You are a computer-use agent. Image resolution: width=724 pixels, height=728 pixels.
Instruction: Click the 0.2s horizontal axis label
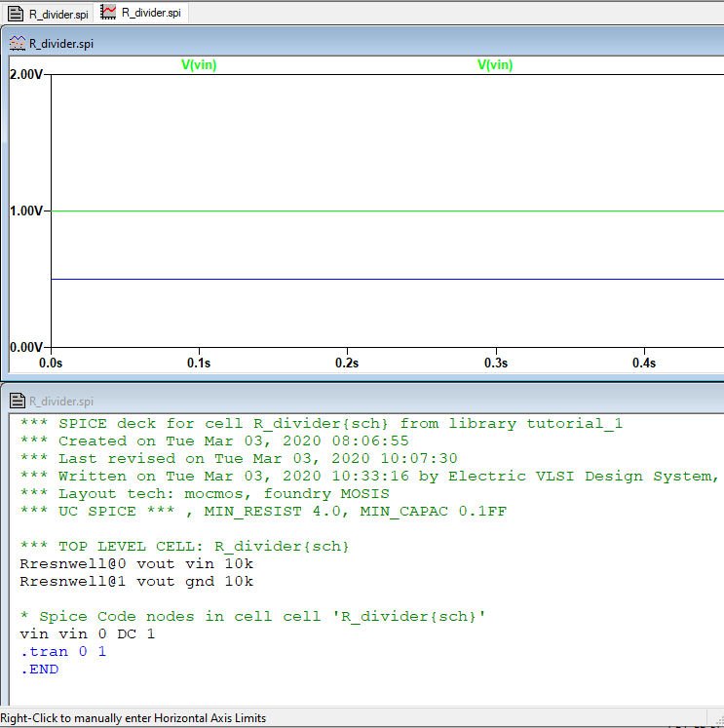click(347, 364)
